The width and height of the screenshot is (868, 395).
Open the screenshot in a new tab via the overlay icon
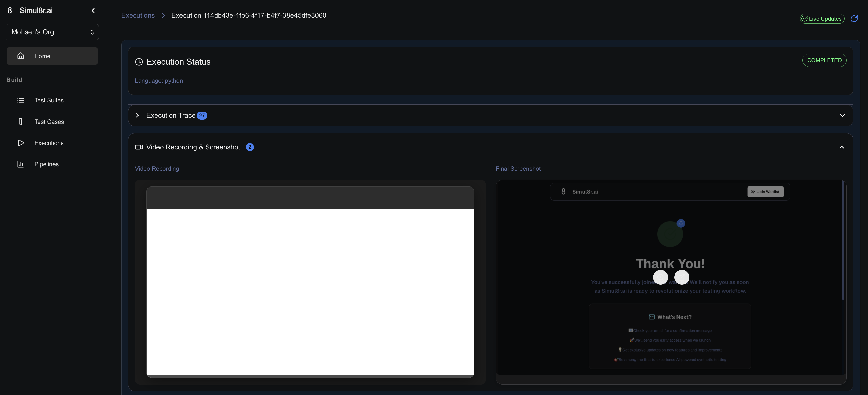tap(682, 277)
